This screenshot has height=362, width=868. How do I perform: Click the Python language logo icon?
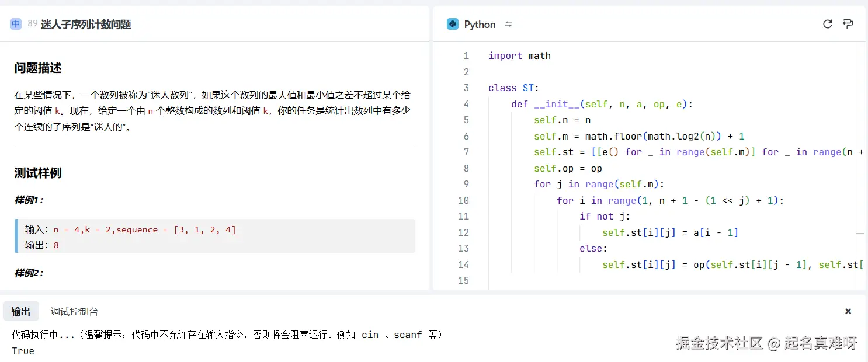(x=453, y=24)
